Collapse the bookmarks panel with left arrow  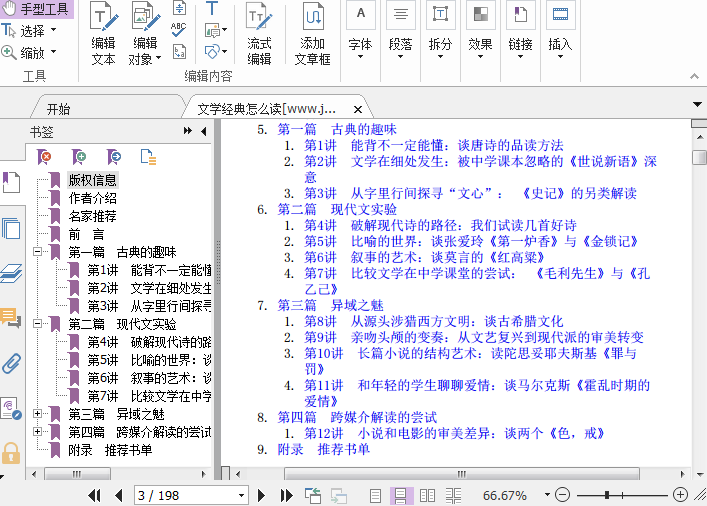(x=204, y=131)
